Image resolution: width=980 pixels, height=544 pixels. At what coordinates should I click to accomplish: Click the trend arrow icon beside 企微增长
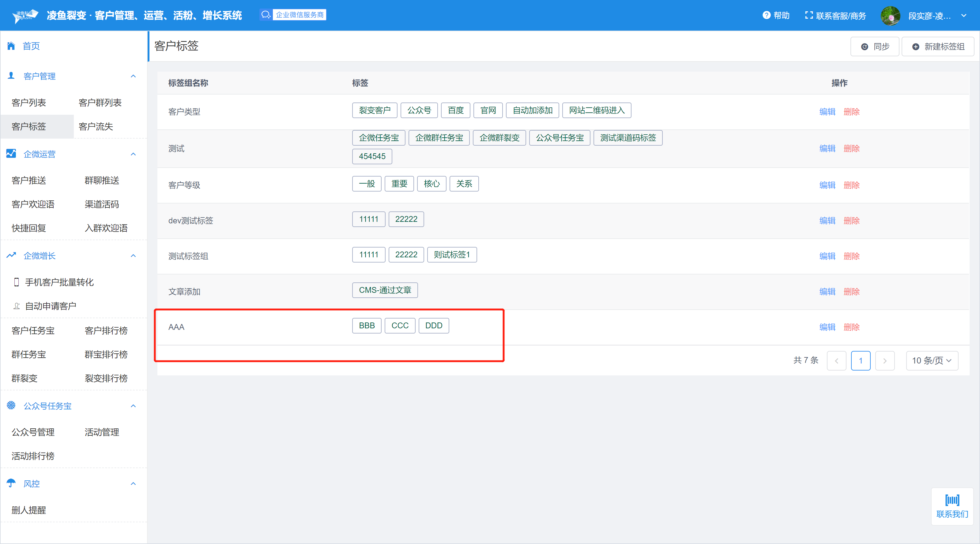11,255
